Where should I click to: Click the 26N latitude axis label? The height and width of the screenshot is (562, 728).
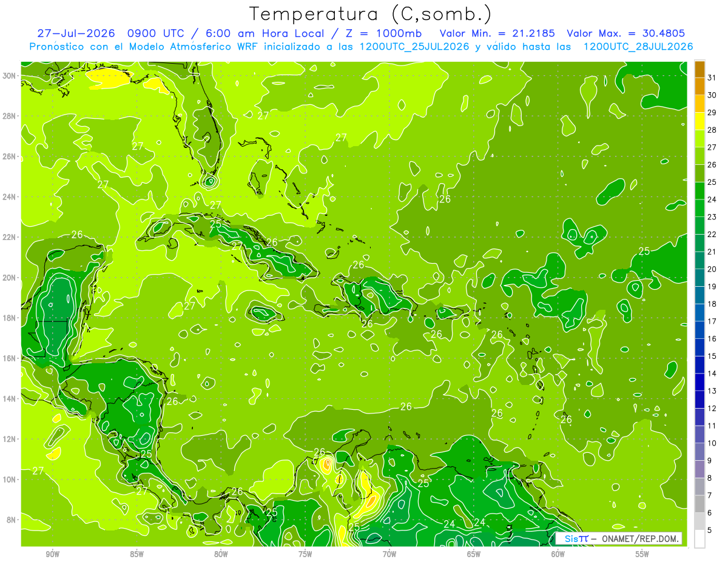coord(10,156)
